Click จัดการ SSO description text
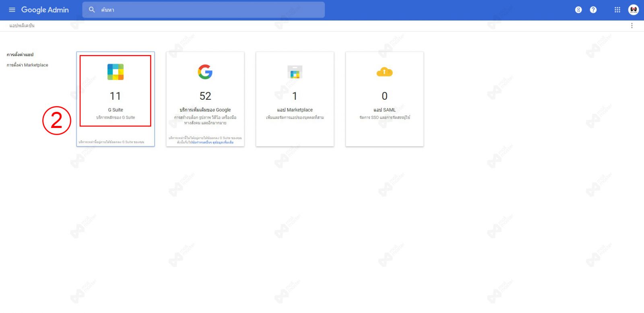Screen dimensions: 644x313 click(384, 117)
